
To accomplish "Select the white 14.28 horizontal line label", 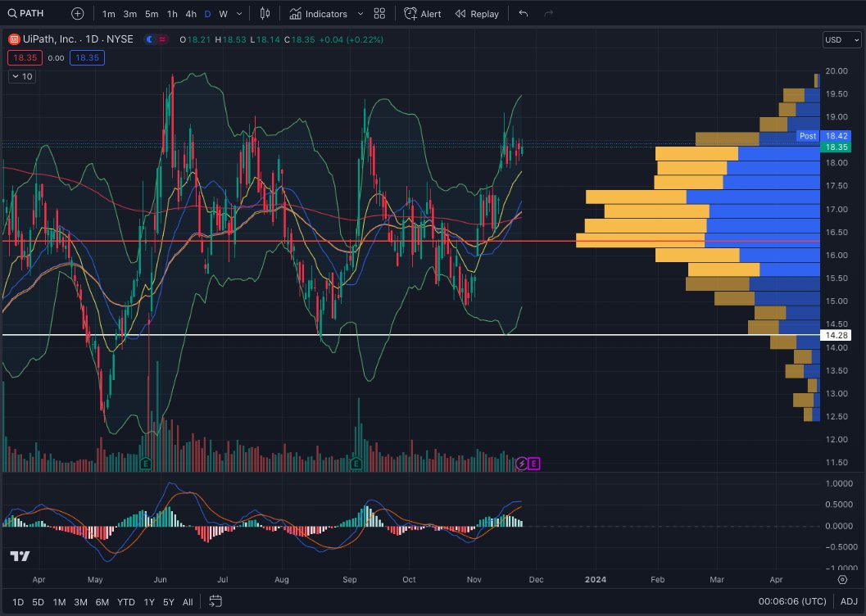I will coord(836,335).
